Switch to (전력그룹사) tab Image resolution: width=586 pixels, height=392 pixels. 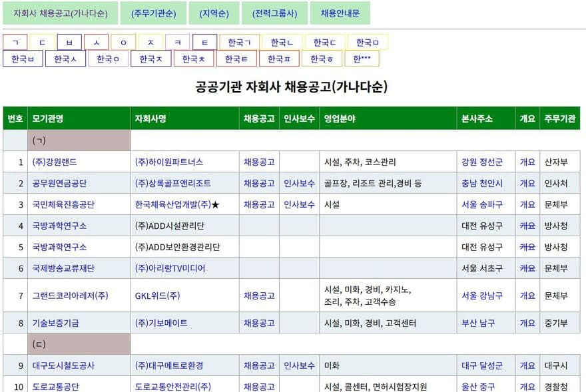274,13
